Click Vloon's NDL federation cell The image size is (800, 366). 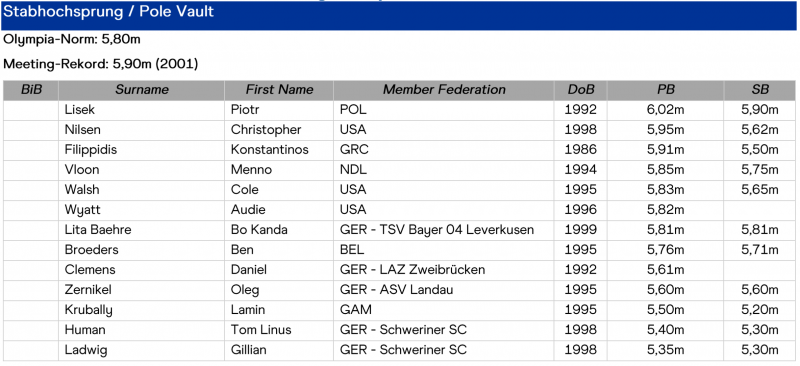pyautogui.click(x=444, y=170)
